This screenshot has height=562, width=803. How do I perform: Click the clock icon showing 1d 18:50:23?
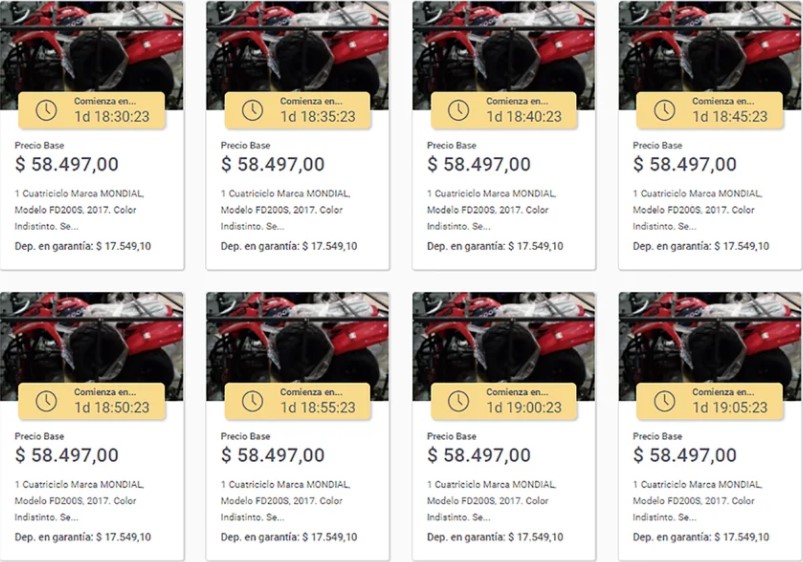(x=46, y=401)
